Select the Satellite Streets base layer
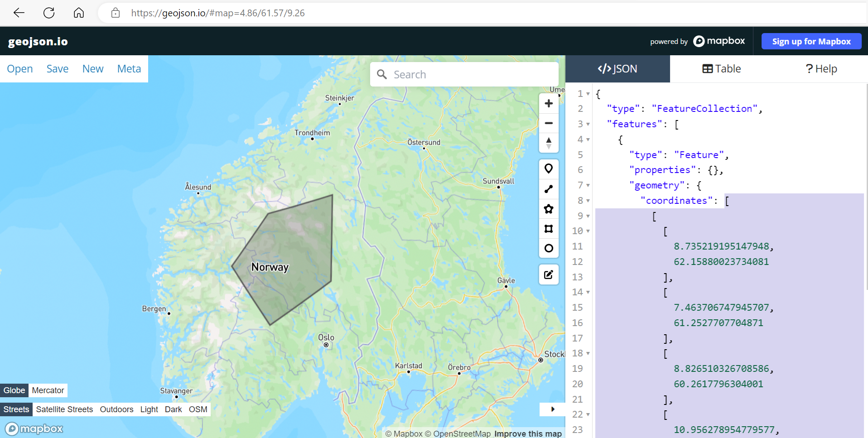This screenshot has height=438, width=868. [x=64, y=409]
